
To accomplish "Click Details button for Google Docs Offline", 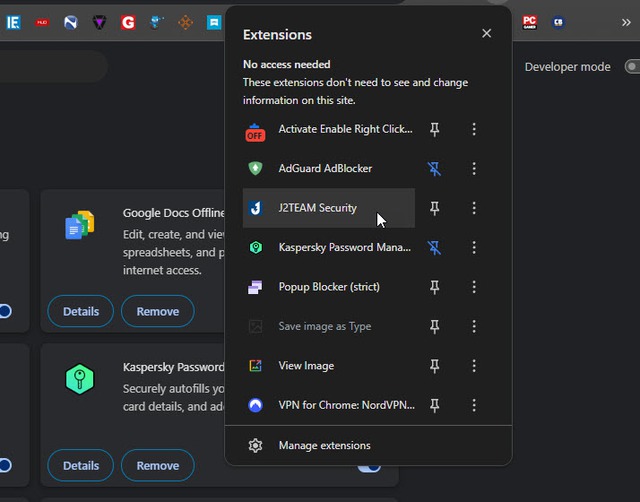I will pyautogui.click(x=81, y=311).
